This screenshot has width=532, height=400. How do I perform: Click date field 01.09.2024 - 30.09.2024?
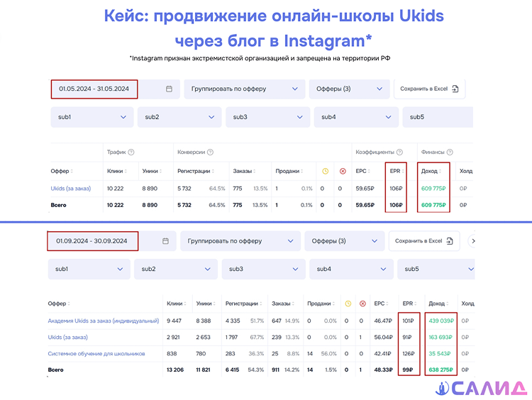click(92, 241)
